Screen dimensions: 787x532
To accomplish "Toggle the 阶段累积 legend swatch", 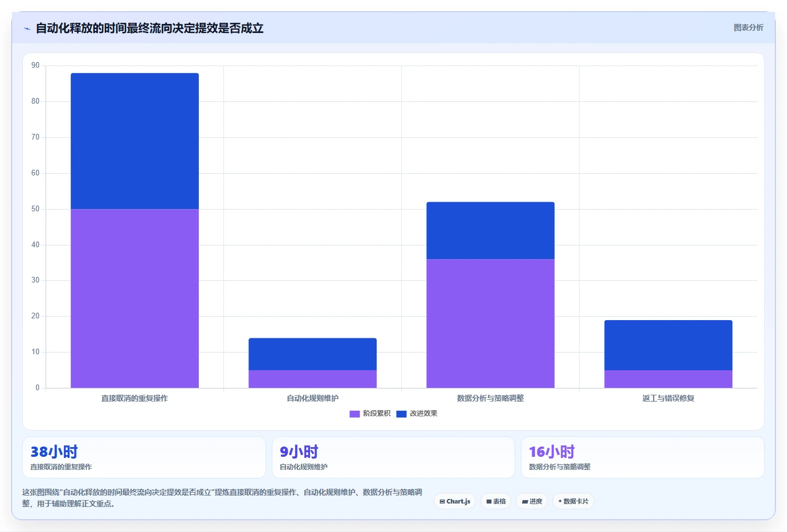I will pyautogui.click(x=354, y=414).
